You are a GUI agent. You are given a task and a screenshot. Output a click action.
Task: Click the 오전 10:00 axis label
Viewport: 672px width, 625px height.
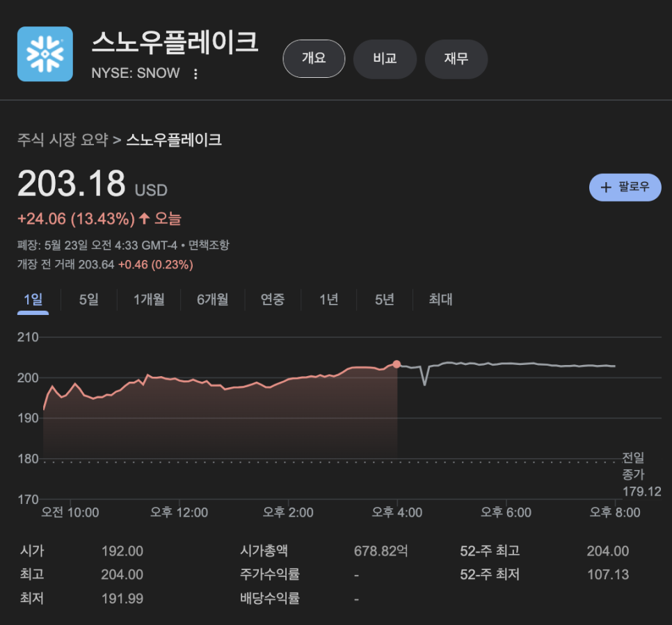coord(70,512)
